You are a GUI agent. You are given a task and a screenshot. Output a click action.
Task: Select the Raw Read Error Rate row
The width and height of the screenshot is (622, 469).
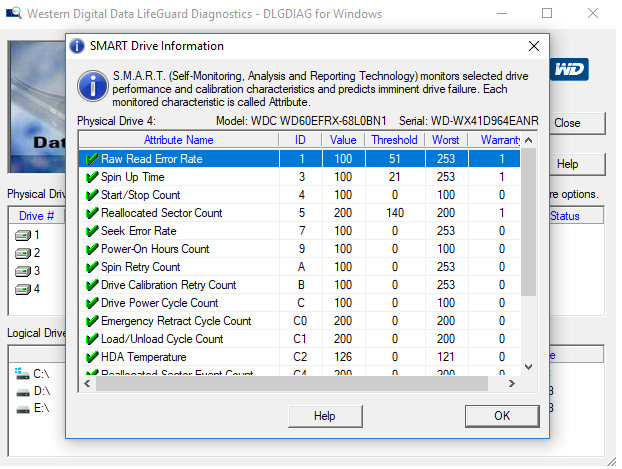pos(299,159)
